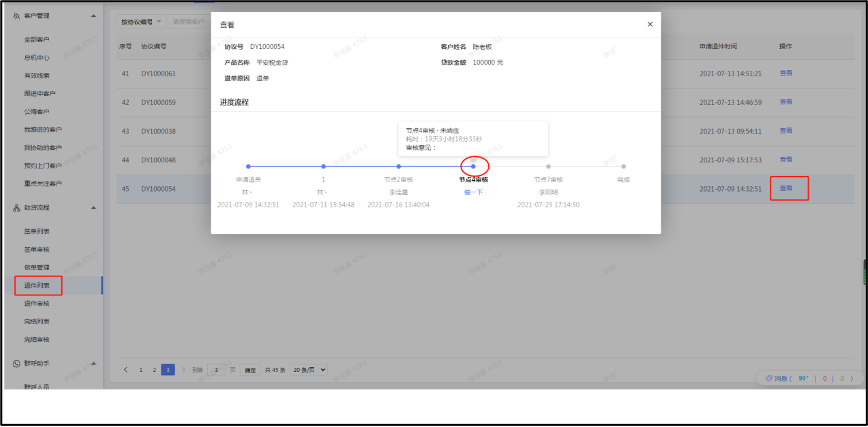Open 有效线索 in the sidebar

(x=37, y=75)
